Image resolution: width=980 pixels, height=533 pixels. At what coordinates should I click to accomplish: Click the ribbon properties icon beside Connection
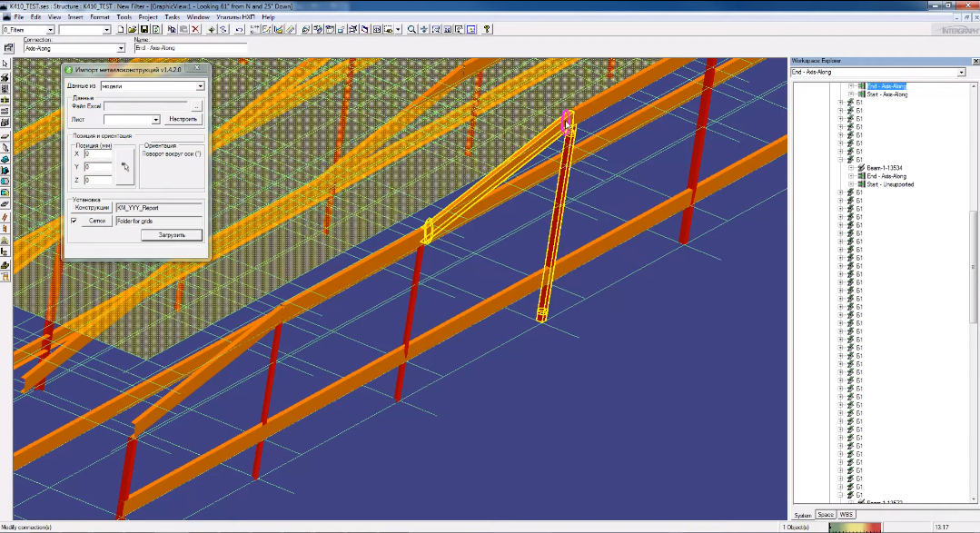(8, 47)
